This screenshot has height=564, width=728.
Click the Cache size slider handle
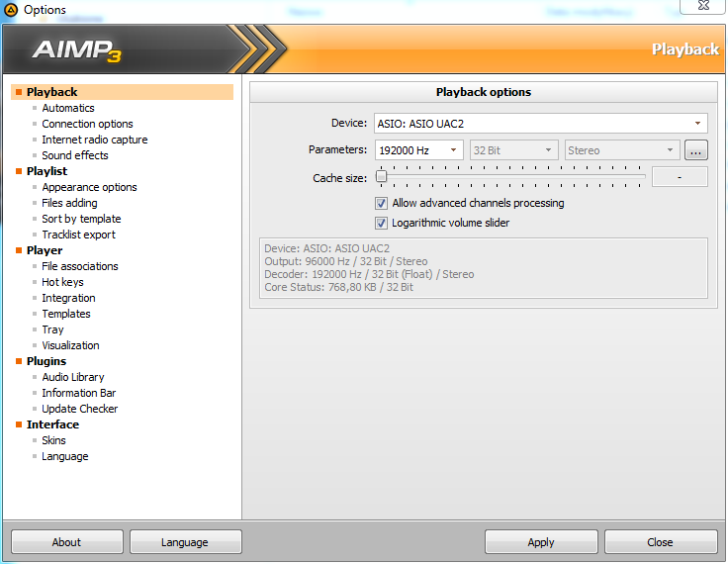(381, 176)
